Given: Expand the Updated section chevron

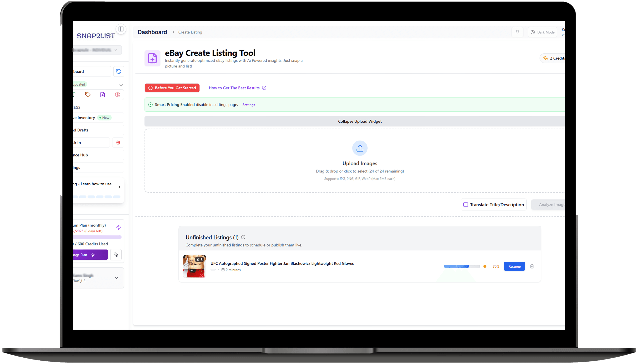Looking at the screenshot, I should [x=121, y=85].
